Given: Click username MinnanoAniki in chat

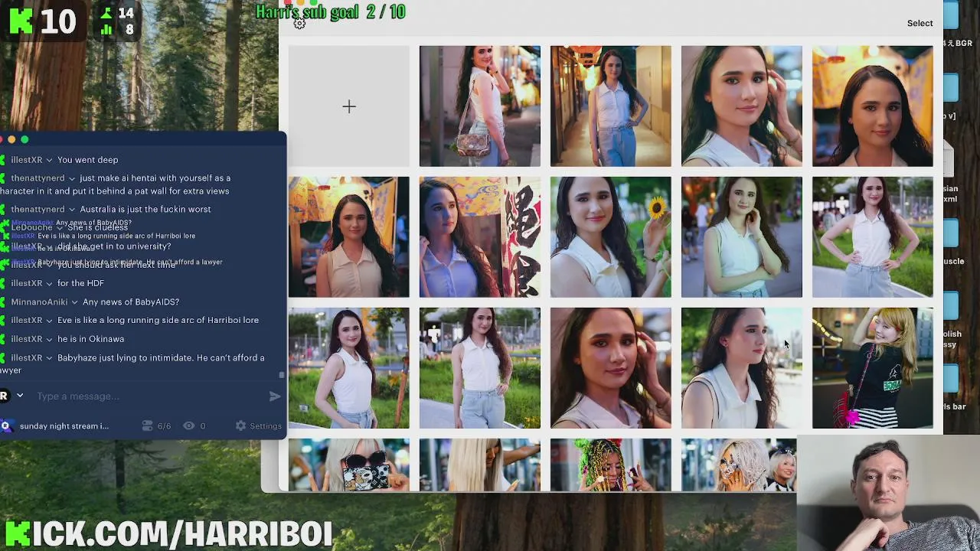Looking at the screenshot, I should click(x=39, y=302).
